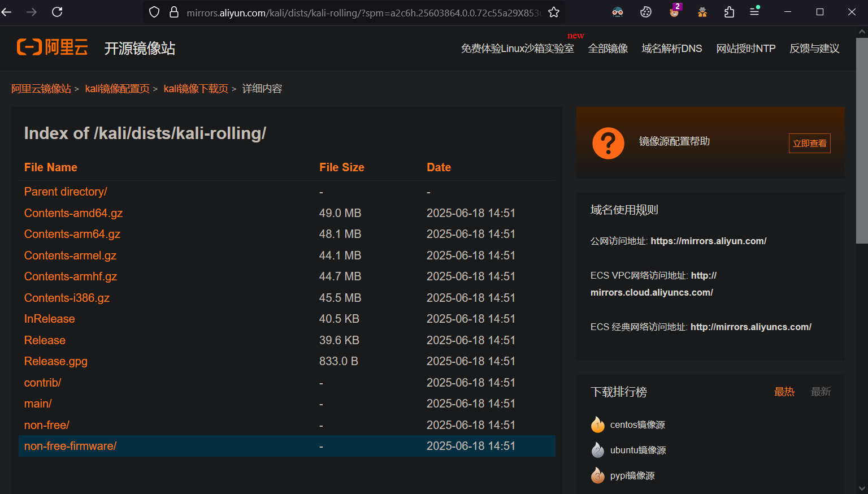The width and height of the screenshot is (868, 494).
Task: Open Parent directory/ link
Action: (x=66, y=192)
